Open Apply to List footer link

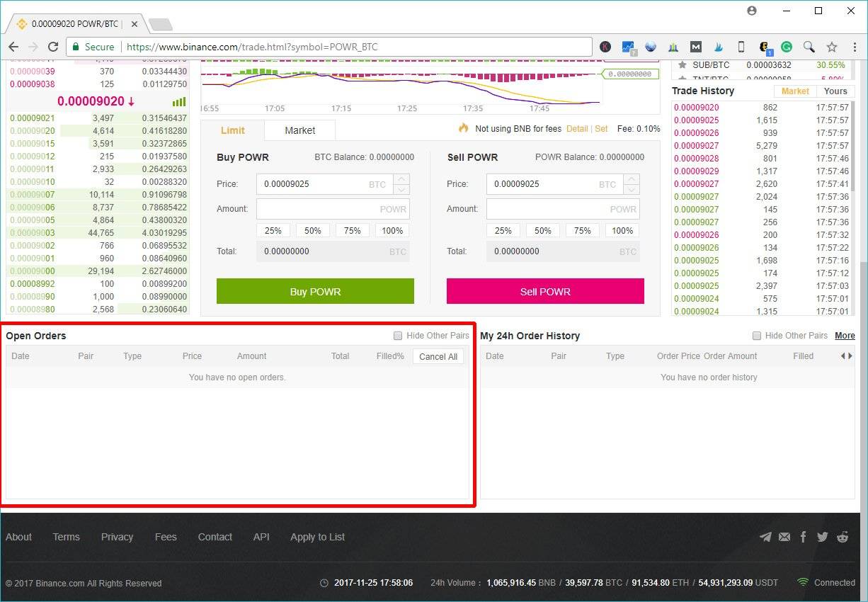317,537
